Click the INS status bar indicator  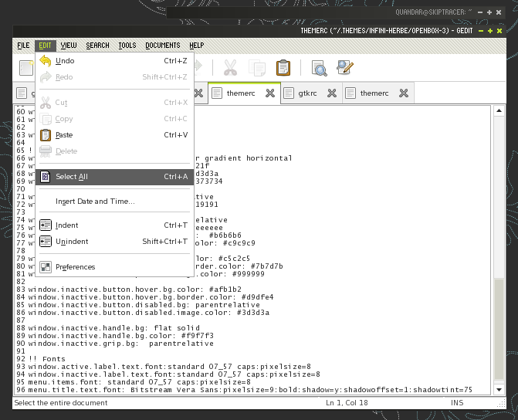[457, 403]
